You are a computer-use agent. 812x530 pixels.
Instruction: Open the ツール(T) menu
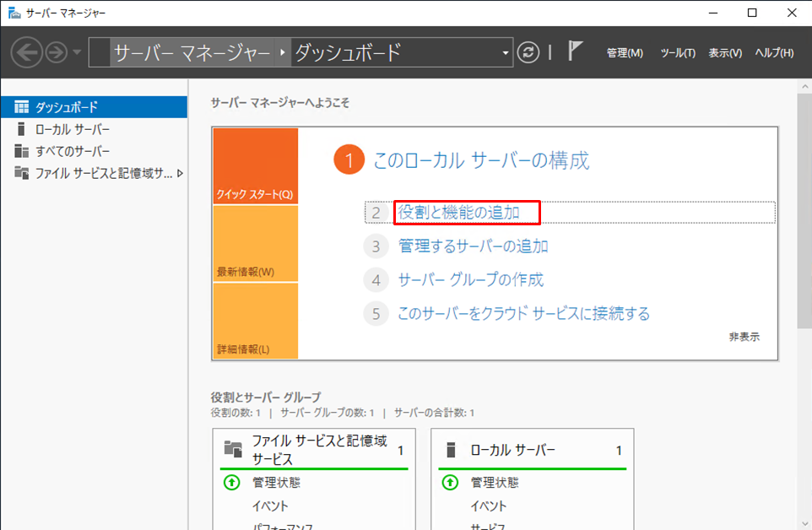coord(677,53)
